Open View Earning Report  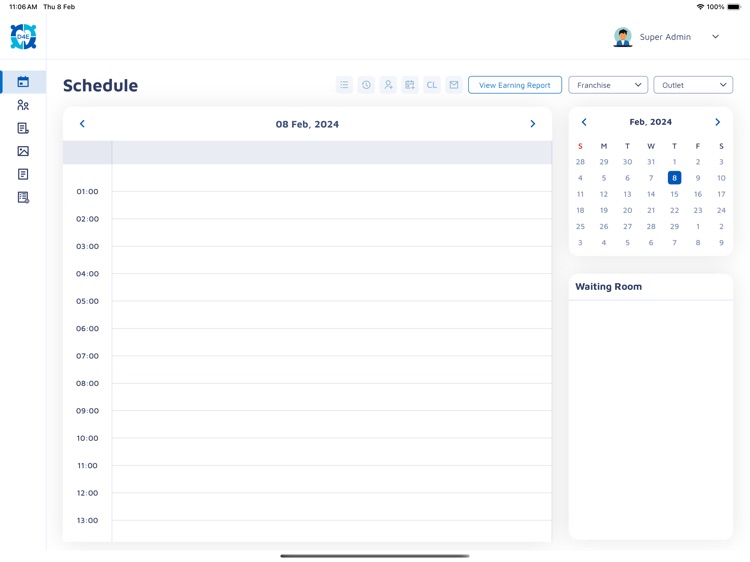pyautogui.click(x=515, y=85)
